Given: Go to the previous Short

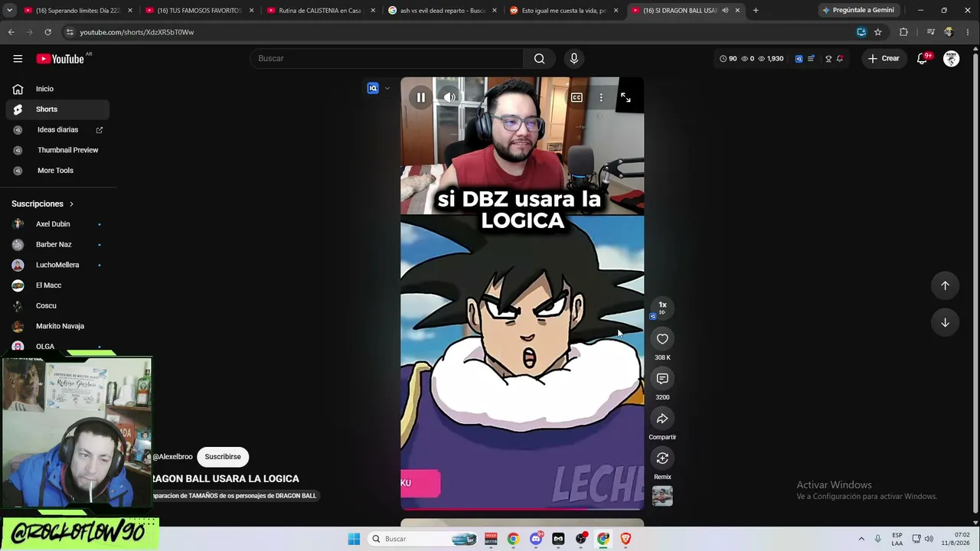Looking at the screenshot, I should click(945, 285).
